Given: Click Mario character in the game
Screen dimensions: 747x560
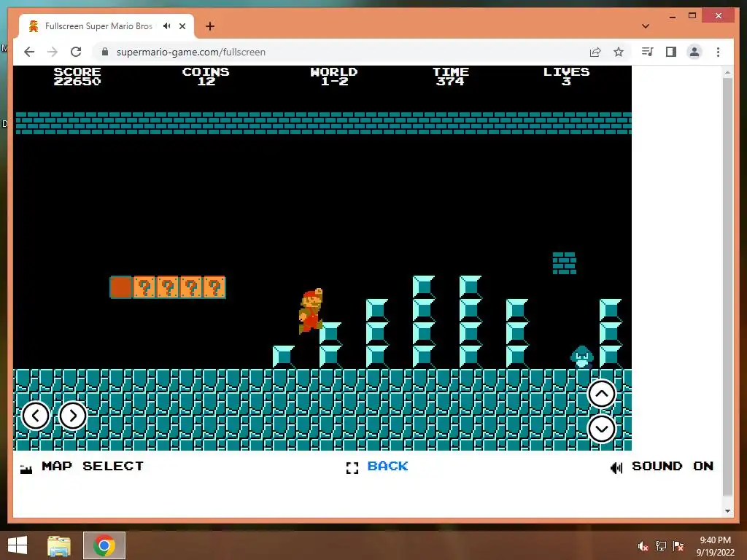Looking at the screenshot, I should coord(311,311).
